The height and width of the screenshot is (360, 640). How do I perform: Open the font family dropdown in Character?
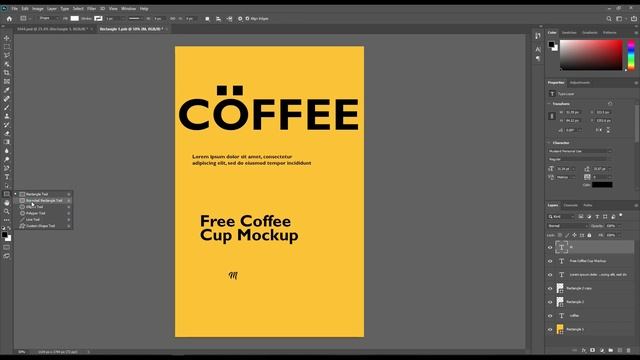tap(580, 151)
